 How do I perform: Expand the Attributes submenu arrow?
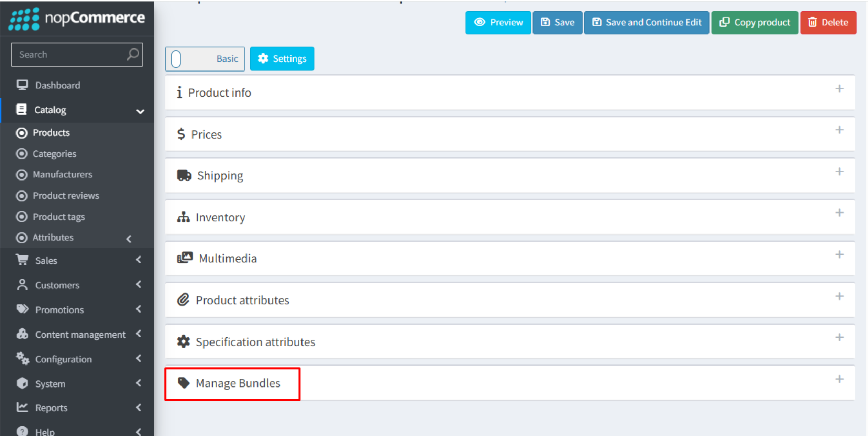pos(129,239)
